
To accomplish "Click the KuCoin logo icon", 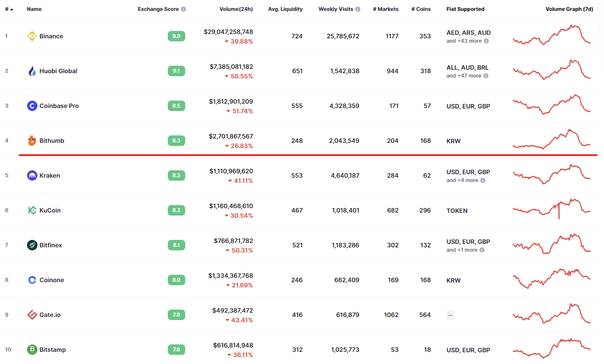I will [32, 210].
